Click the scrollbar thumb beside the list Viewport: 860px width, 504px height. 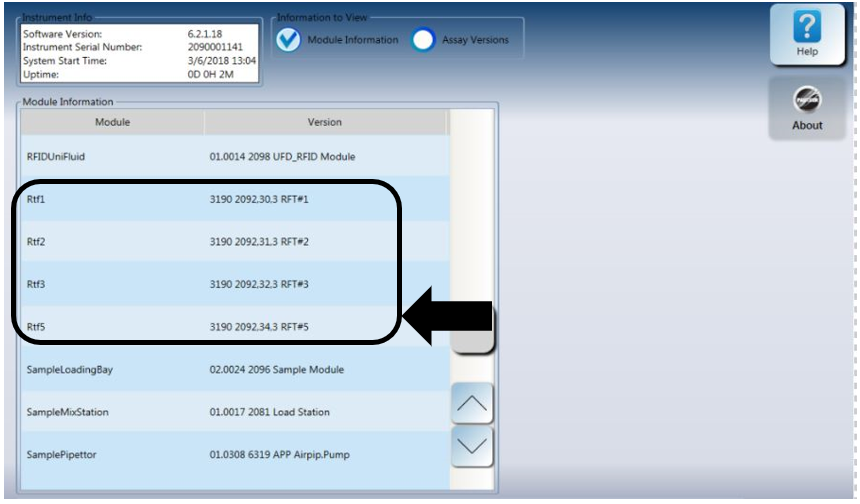(473, 340)
